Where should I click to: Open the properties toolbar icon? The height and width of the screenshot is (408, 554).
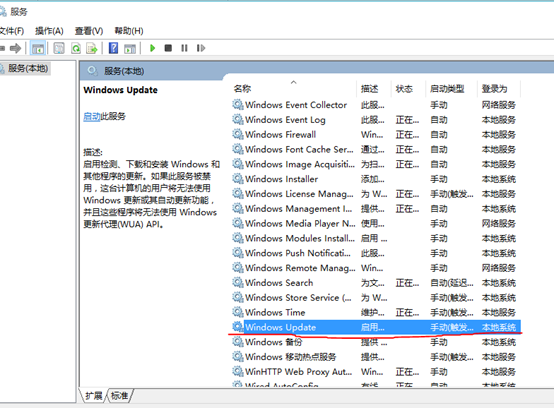pos(59,48)
